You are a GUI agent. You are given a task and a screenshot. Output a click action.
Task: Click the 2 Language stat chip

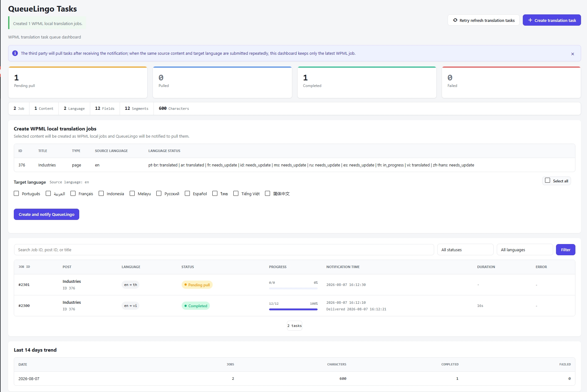point(74,109)
